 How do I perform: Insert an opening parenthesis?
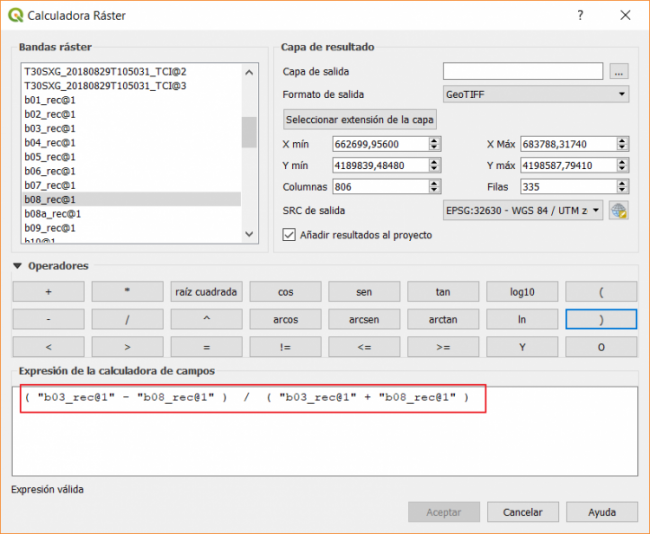click(601, 291)
